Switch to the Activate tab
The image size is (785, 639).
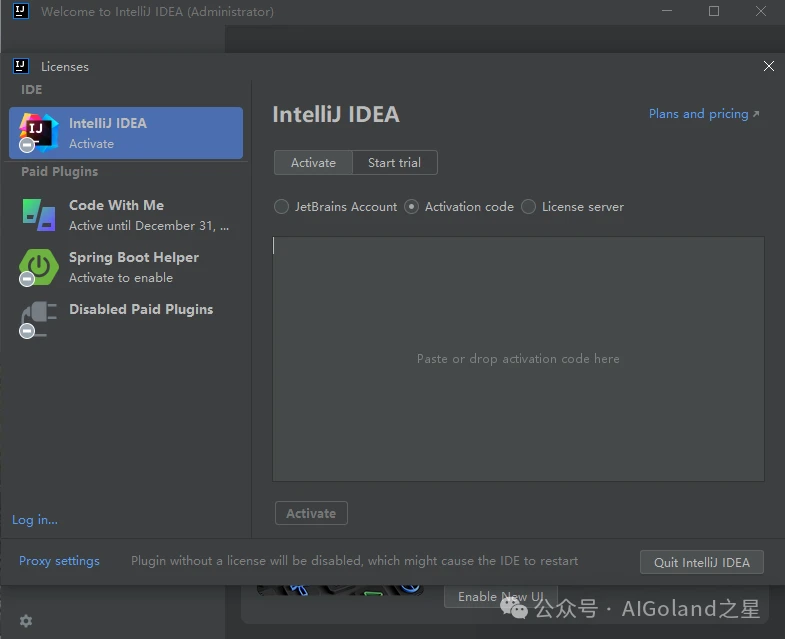[313, 163]
